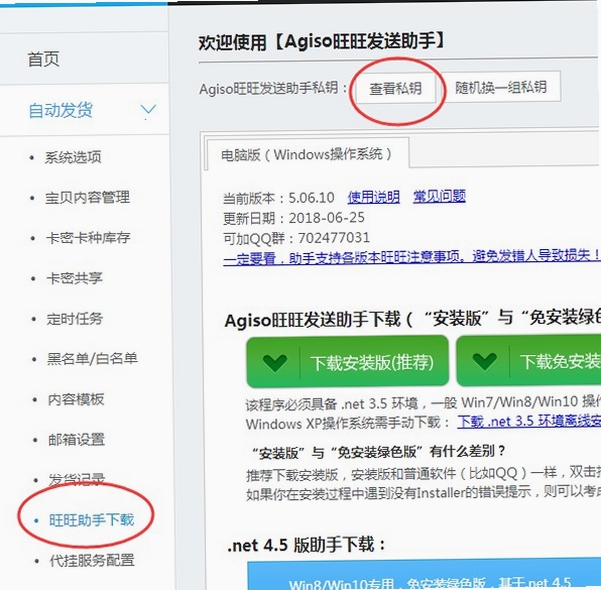
Task: Click 下载安装版(推荐) green button
Action: point(347,362)
